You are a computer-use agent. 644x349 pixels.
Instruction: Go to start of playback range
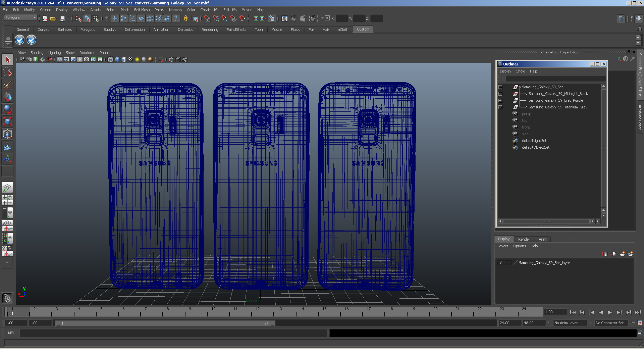[573, 312]
